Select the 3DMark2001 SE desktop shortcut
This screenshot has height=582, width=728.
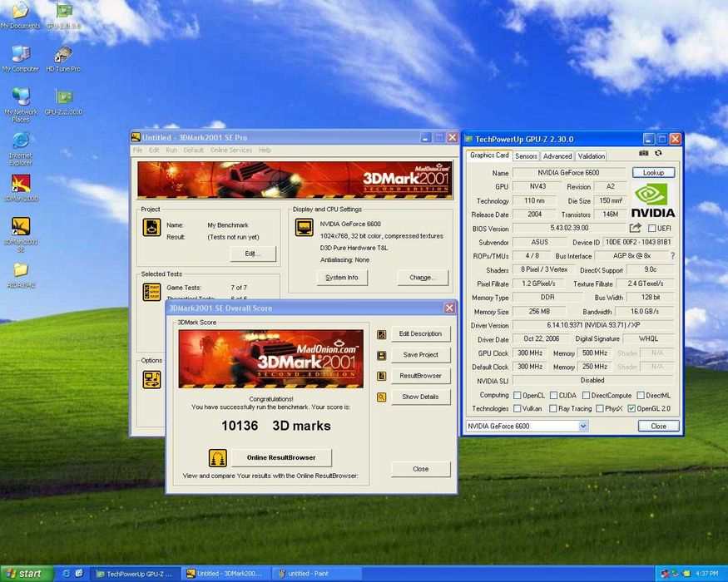(21, 234)
